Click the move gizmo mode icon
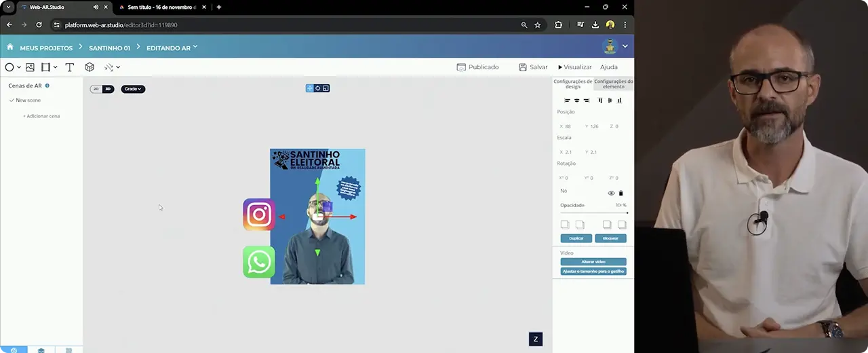 coord(310,88)
